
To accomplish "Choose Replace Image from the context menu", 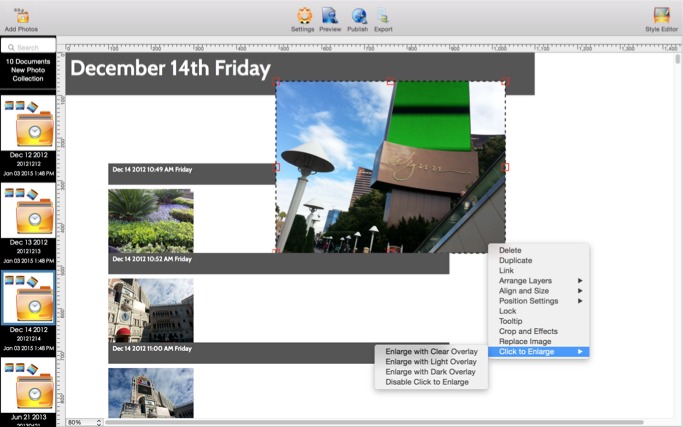I will pyautogui.click(x=525, y=341).
